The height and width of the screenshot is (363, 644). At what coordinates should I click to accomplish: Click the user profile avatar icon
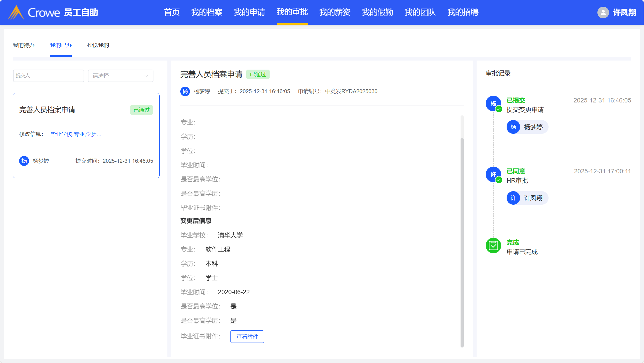[603, 12]
